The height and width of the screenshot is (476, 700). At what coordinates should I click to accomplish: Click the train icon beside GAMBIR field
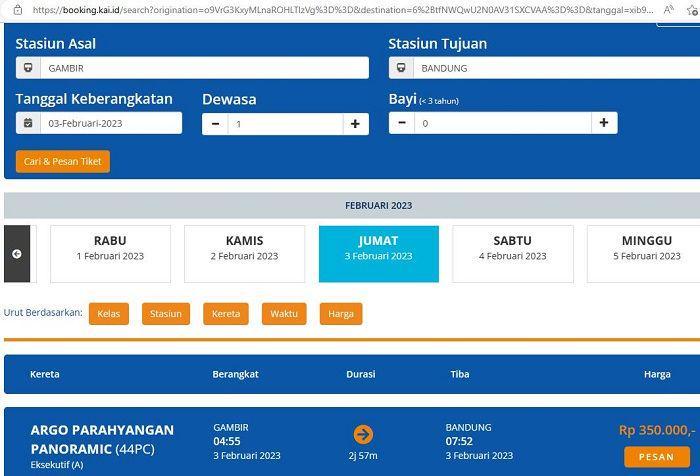click(x=28, y=68)
